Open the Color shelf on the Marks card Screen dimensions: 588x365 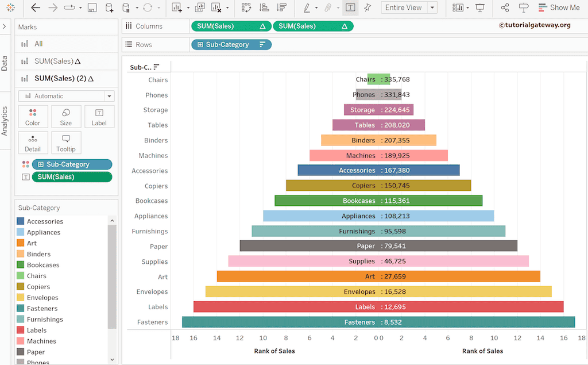coord(33,116)
